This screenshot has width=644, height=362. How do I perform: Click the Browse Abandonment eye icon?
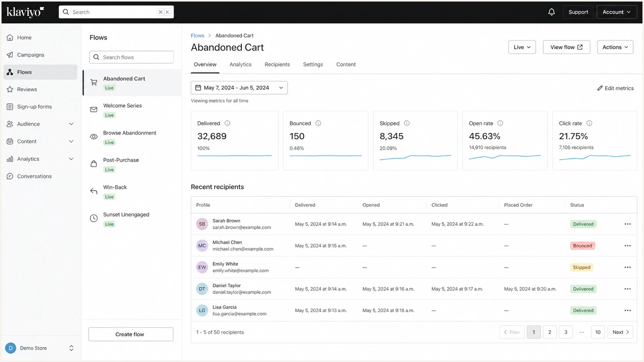click(x=94, y=137)
